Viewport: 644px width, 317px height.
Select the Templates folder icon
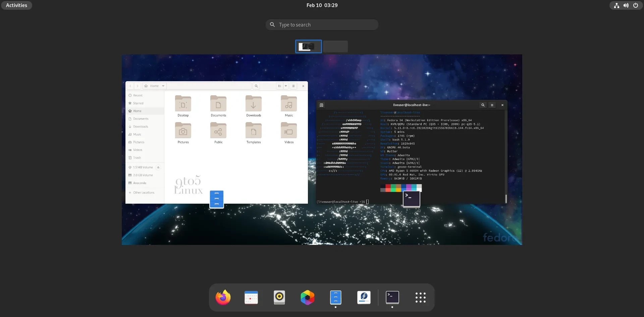click(254, 130)
